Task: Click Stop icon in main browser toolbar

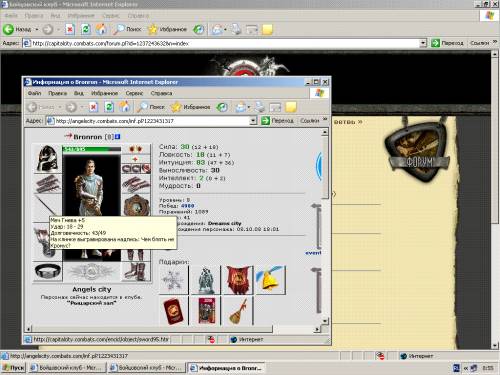Action: click(70, 29)
